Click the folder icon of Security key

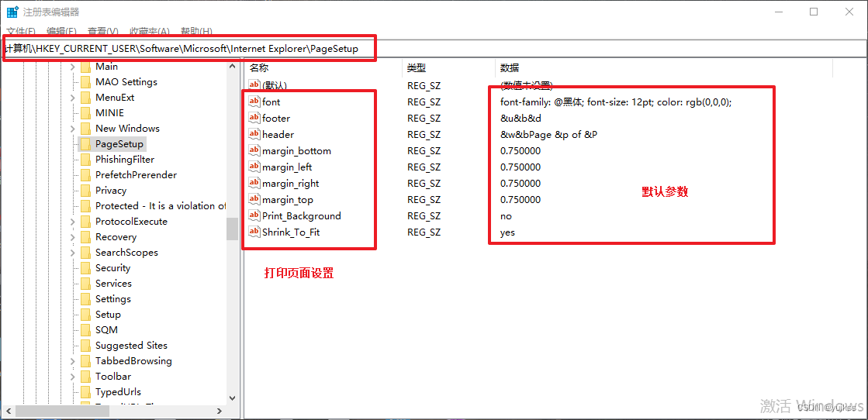(85, 268)
